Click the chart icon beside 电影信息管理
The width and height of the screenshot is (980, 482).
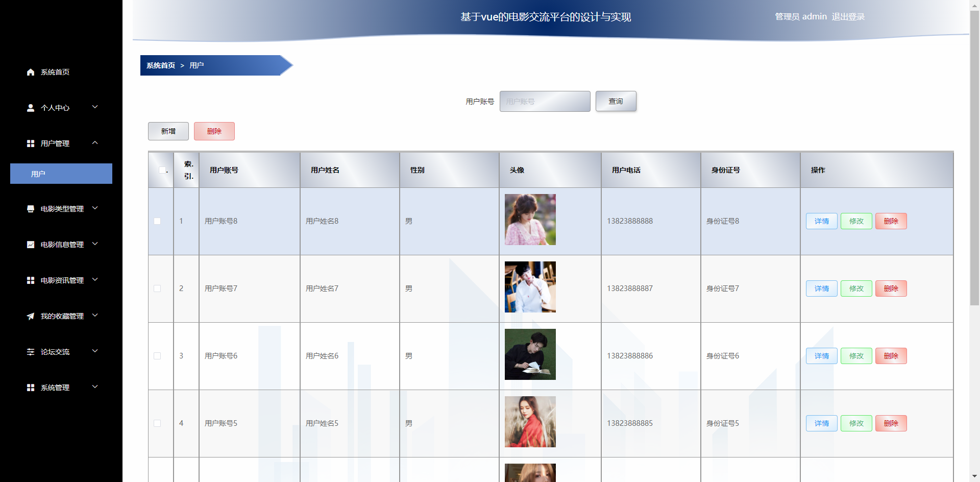31,245
